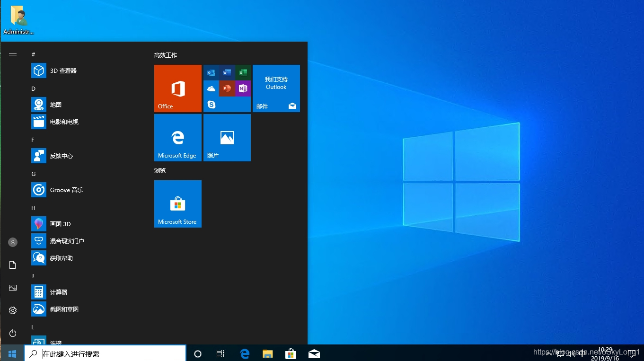The image size is (644, 361).
Task: Launch Word from the small tile
Action: 227,73
